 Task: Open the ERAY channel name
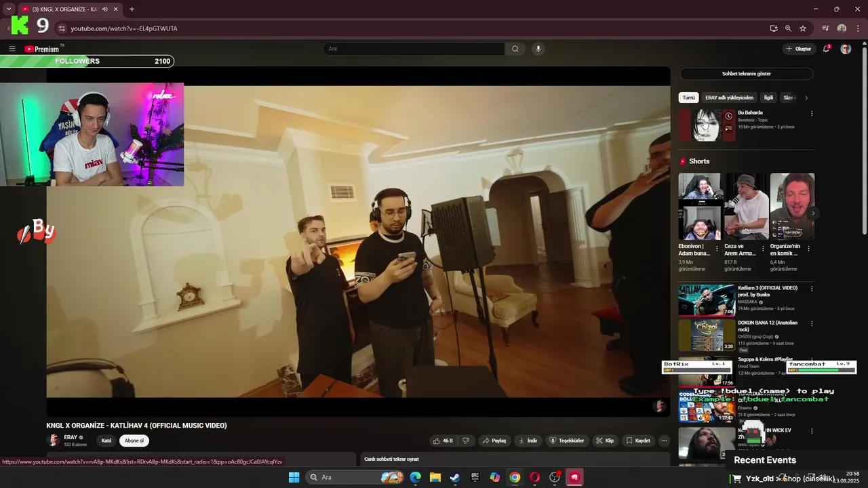(71, 437)
